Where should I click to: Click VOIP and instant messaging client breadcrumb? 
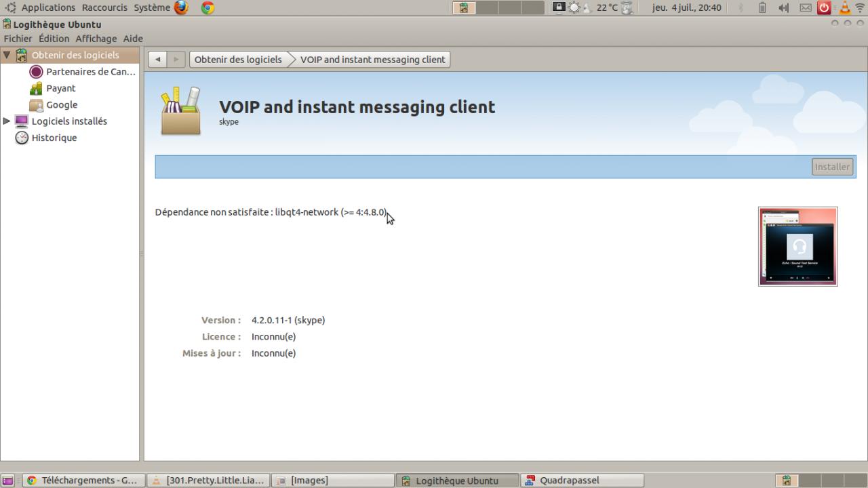point(372,60)
